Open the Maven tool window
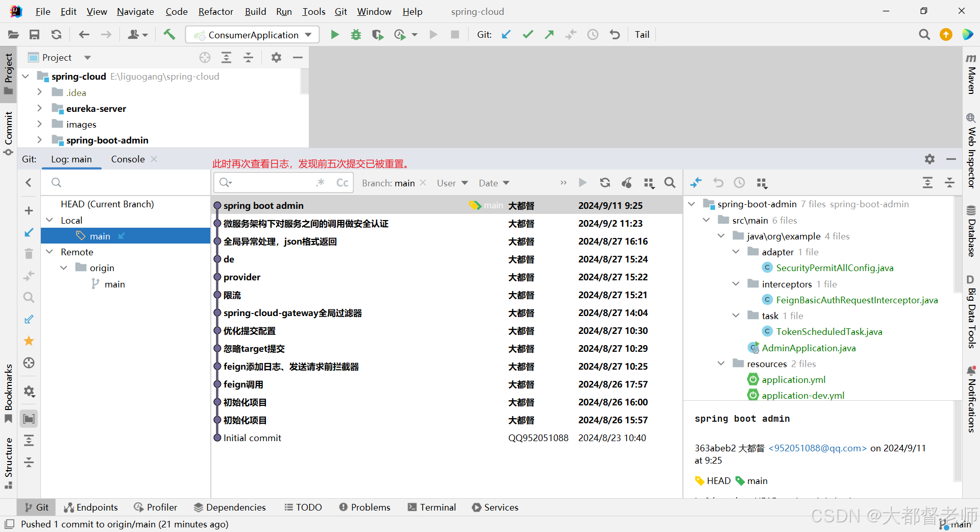 971,74
